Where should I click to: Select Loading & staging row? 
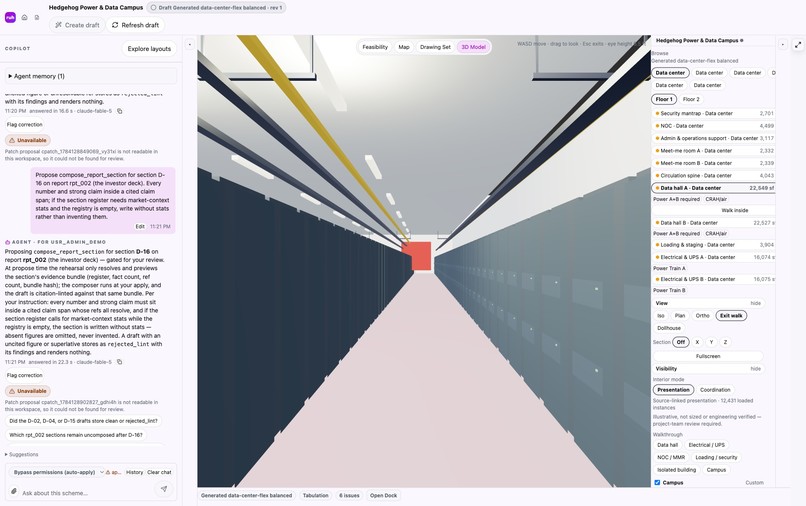[713, 245]
